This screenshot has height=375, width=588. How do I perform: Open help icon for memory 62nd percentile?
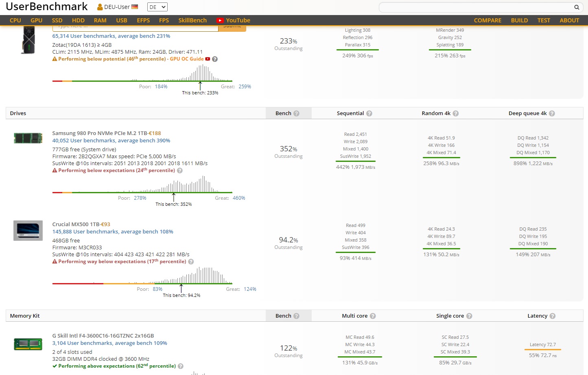pos(181,366)
